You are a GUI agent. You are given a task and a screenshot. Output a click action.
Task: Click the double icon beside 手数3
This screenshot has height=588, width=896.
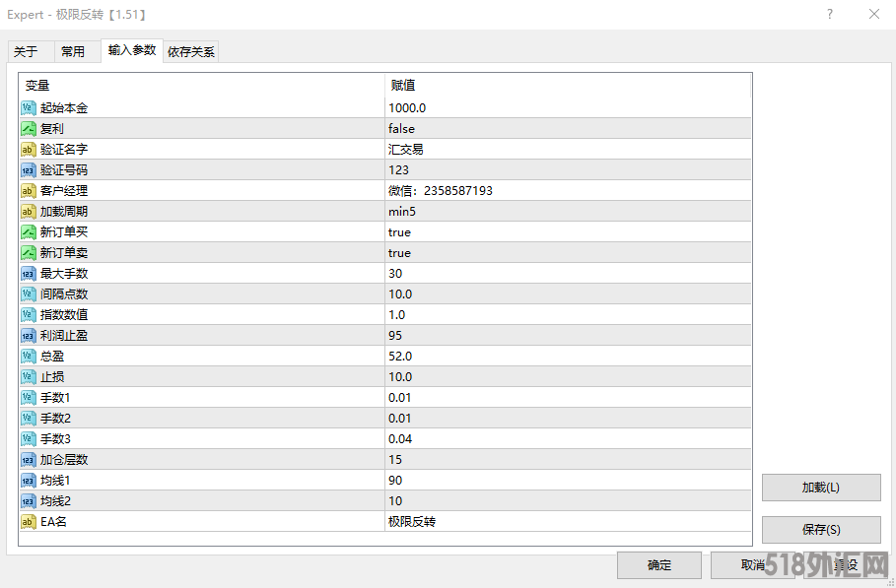tap(29, 438)
